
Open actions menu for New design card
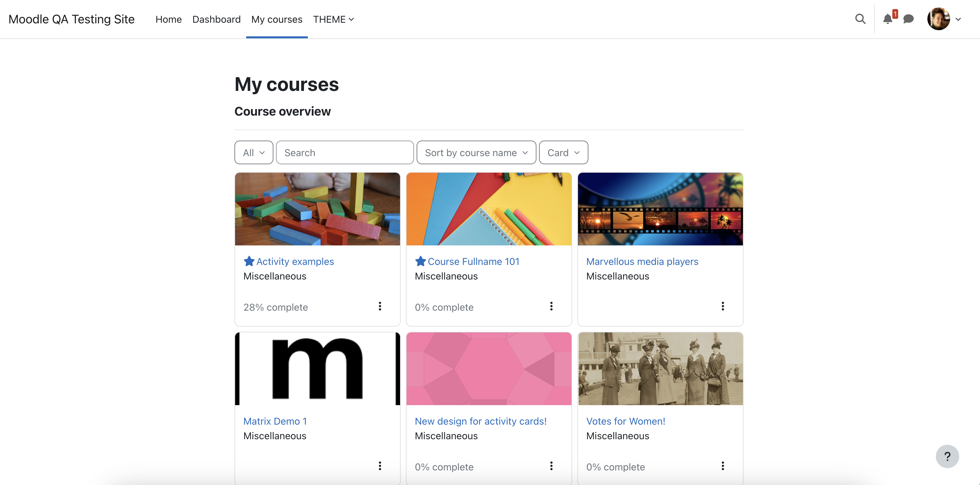point(551,466)
